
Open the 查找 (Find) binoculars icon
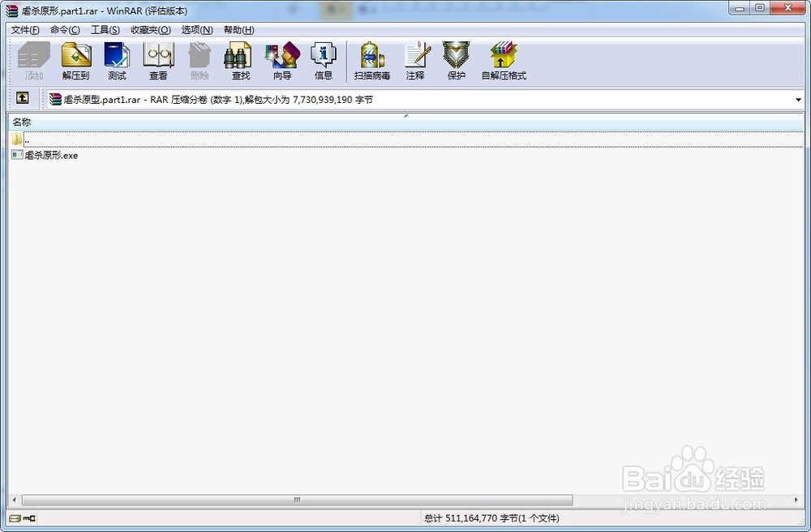(x=241, y=61)
